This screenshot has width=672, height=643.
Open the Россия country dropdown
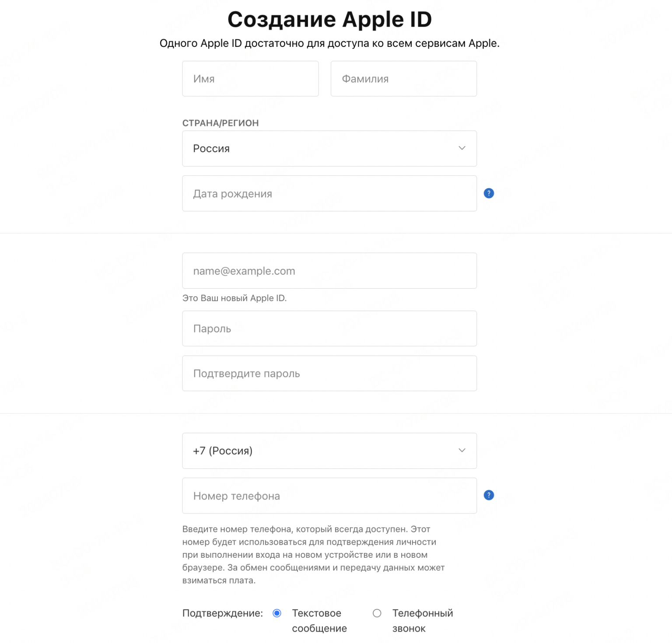point(329,149)
